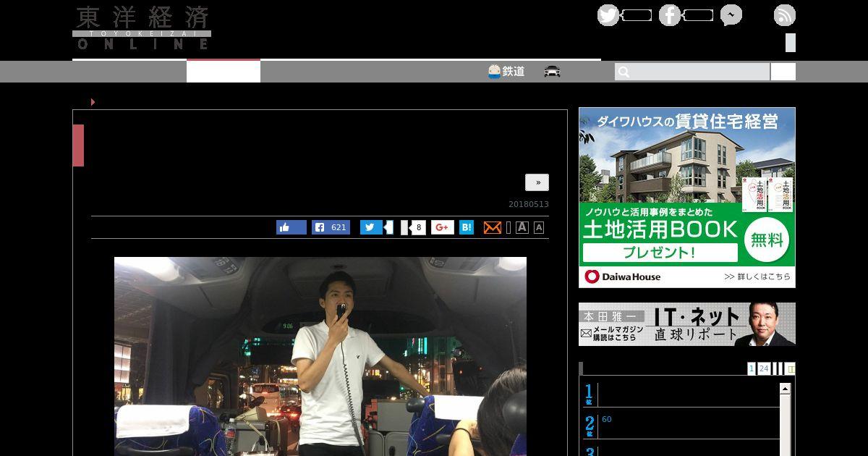The height and width of the screenshot is (456, 868).
Task: Open the yellow list icon tab in ranking
Action: (x=791, y=368)
